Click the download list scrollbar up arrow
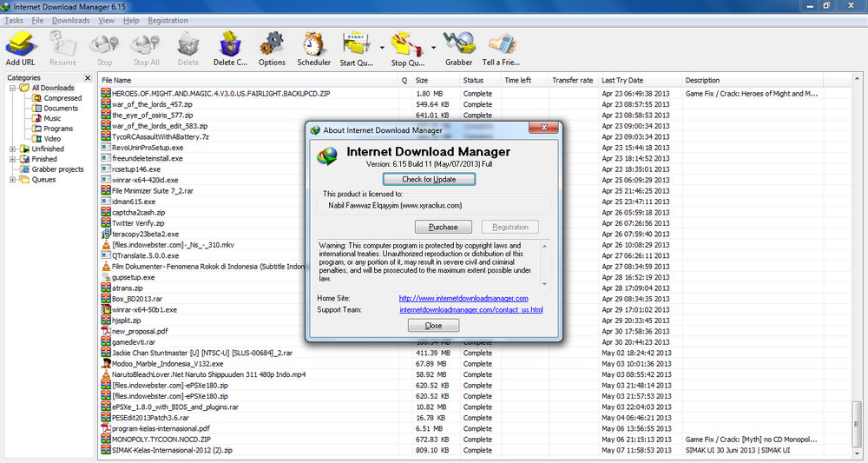Screen dimensions: 868x463 pyautogui.click(x=857, y=79)
